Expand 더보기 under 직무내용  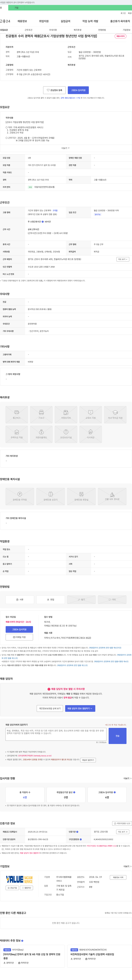click(65, 148)
